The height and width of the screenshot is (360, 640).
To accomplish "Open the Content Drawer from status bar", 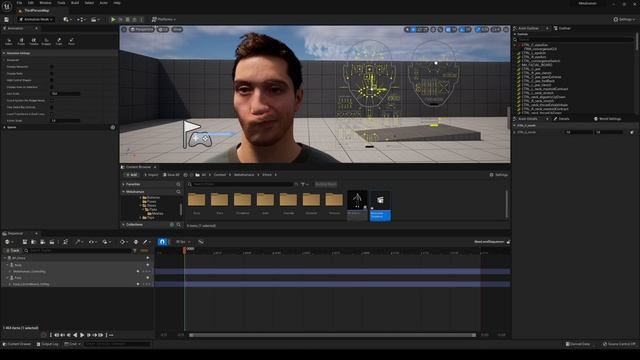I will (17, 344).
